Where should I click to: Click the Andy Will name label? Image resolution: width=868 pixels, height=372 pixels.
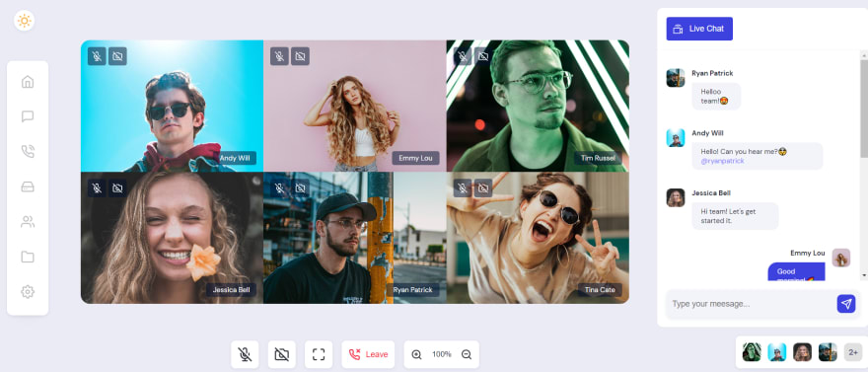(236, 158)
